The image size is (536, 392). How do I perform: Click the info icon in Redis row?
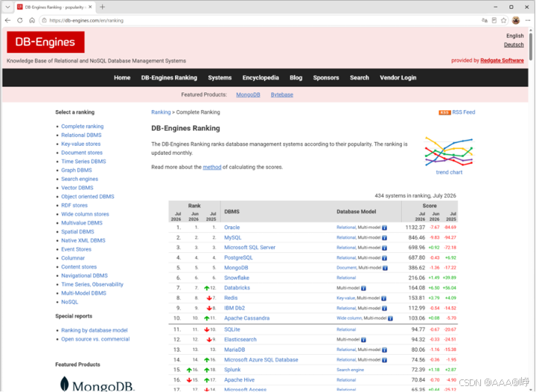(384, 298)
